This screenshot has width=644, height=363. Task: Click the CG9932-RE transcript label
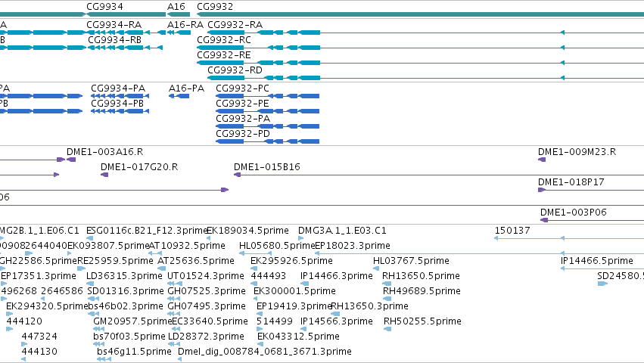pyautogui.click(x=224, y=55)
